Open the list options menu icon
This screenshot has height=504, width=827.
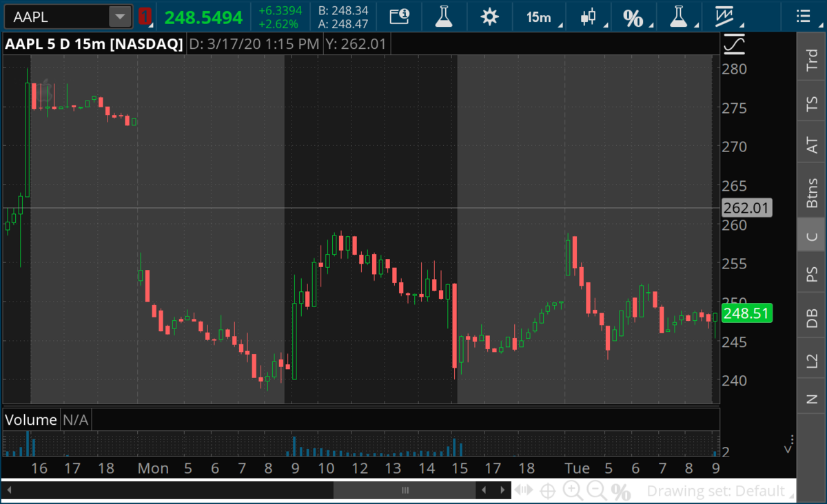pyautogui.click(x=803, y=17)
